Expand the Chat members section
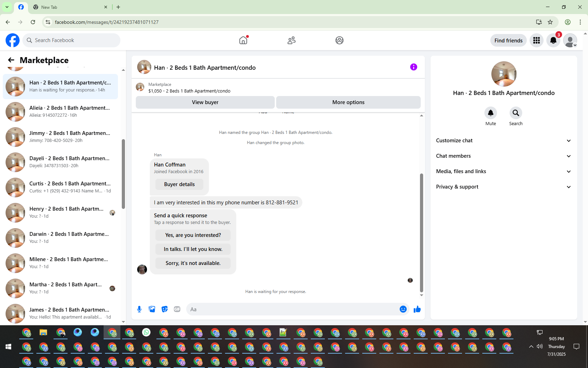The image size is (588, 368). pos(504,156)
